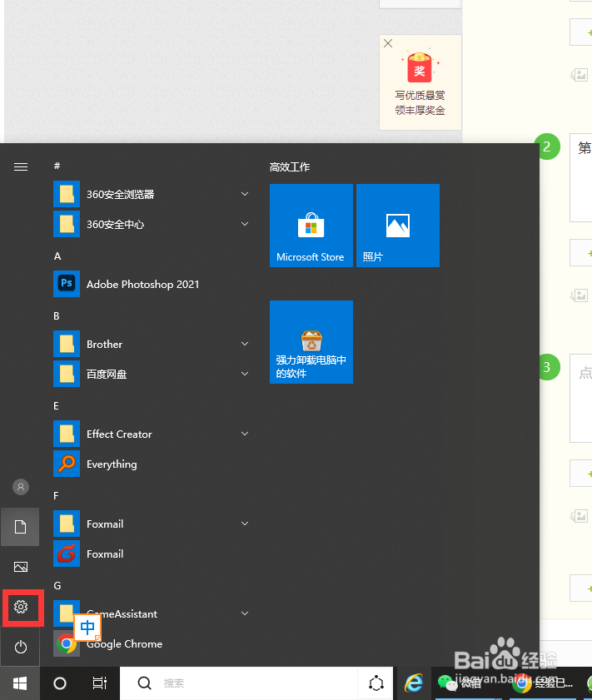Click the image insert icon under step 3
The image size is (592, 700).
click(x=579, y=516)
